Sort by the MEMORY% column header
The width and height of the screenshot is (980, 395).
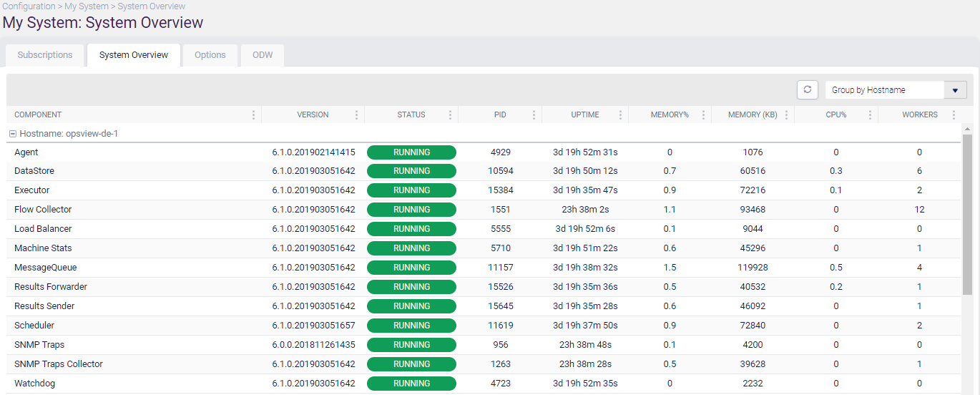click(670, 114)
